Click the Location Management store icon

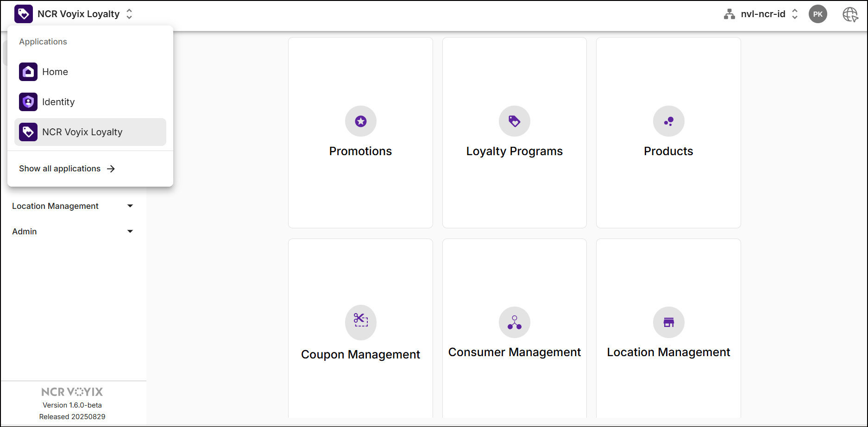click(x=668, y=322)
